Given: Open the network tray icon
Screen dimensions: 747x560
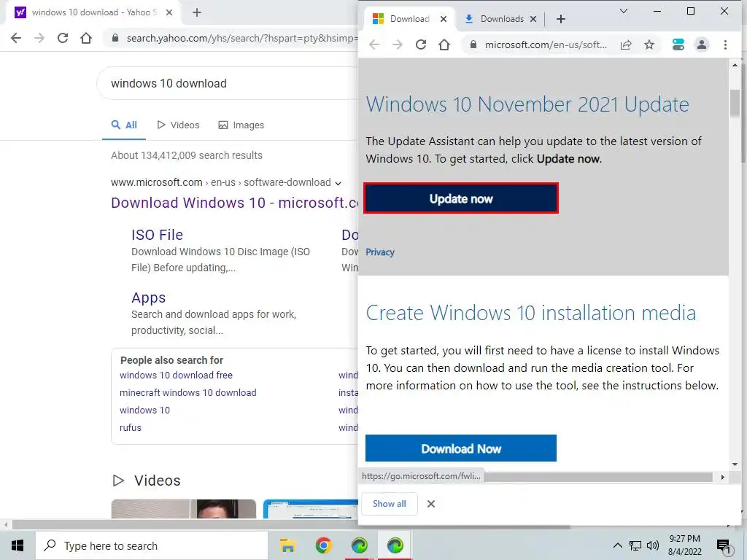Looking at the screenshot, I should point(635,545).
